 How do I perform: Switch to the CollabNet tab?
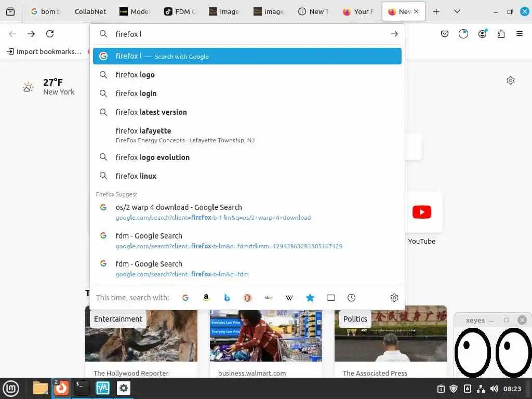pos(90,11)
